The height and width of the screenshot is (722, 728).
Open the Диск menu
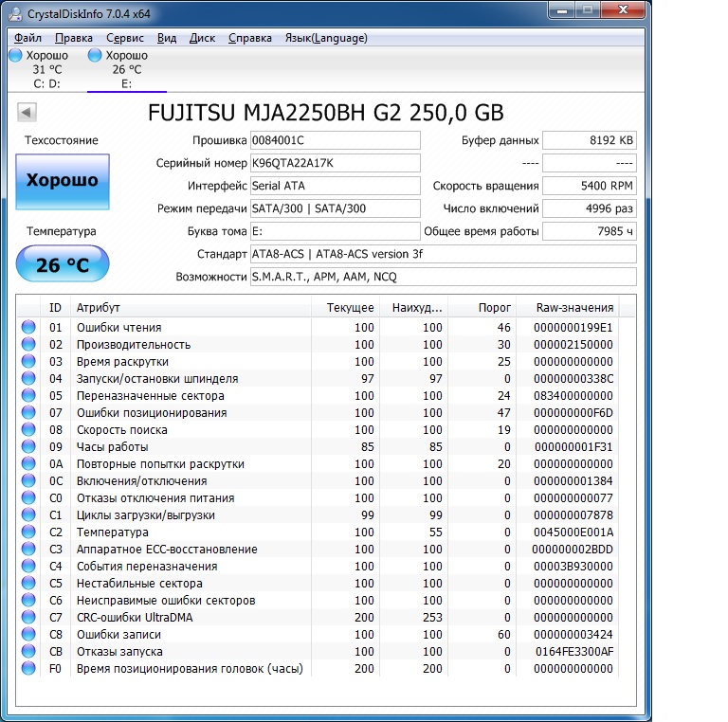point(202,38)
